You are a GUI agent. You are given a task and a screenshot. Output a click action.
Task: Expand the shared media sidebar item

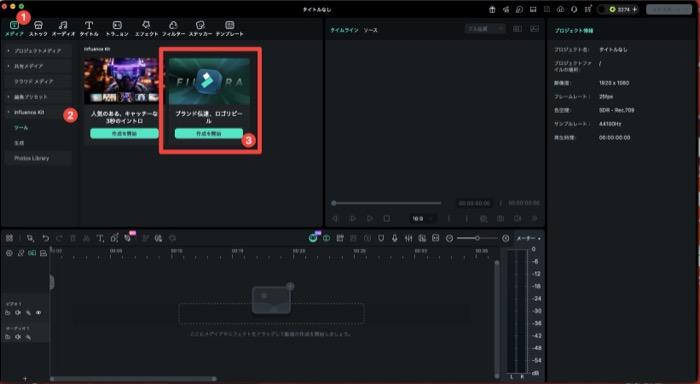pos(38,66)
